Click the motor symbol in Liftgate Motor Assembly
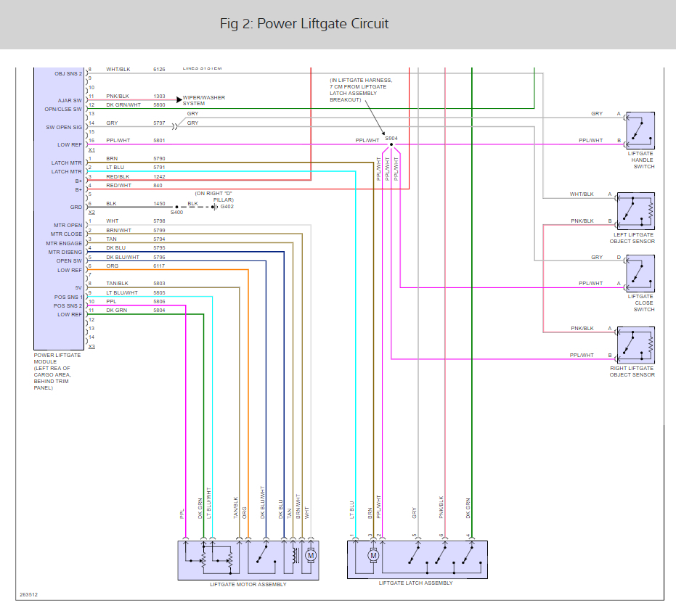676x616 pixels. click(311, 556)
